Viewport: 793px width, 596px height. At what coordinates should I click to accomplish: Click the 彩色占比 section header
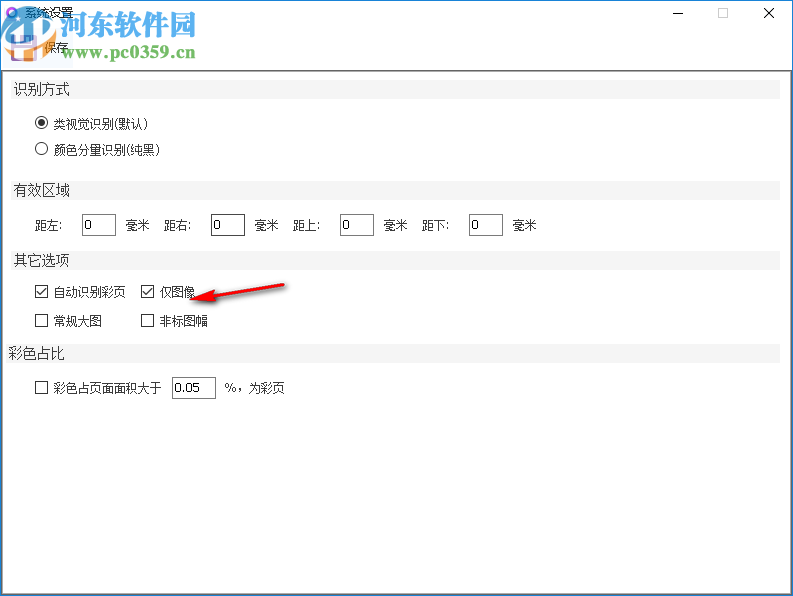[395, 354]
